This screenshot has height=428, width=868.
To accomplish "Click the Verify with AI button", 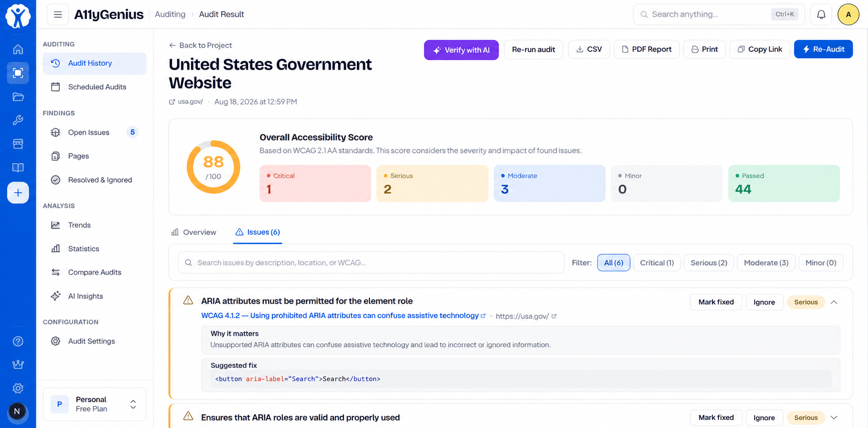I will (461, 50).
